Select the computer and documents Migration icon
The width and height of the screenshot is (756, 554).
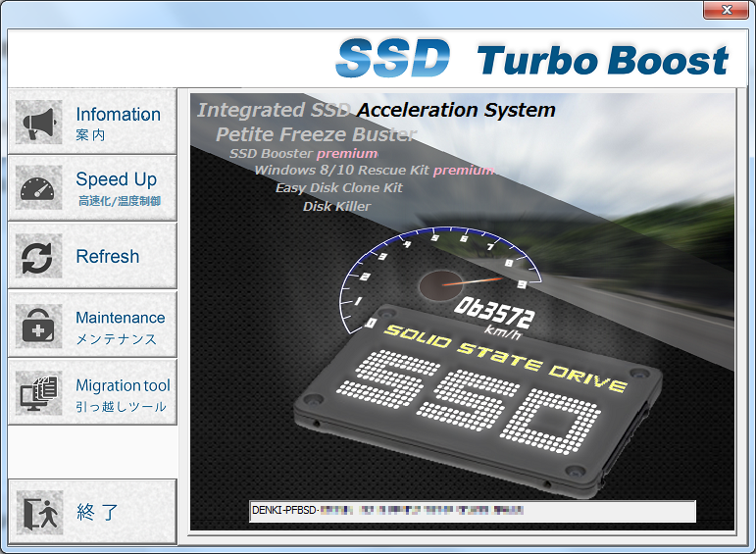click(x=39, y=394)
